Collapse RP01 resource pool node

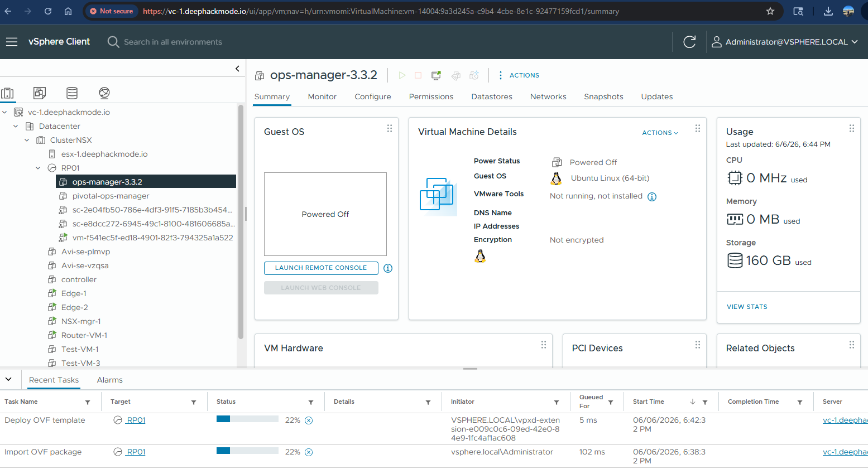pyautogui.click(x=38, y=168)
